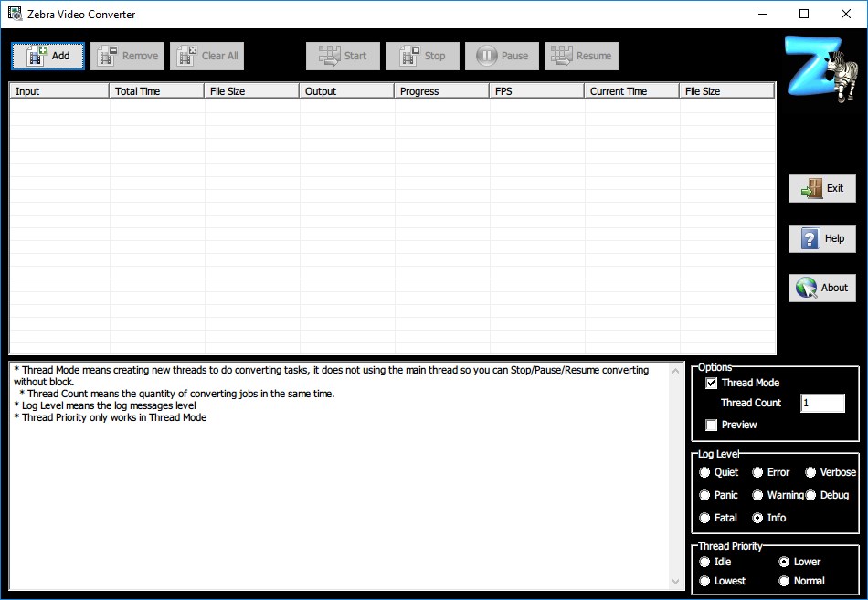Click the Zebra Z logo image
868x600 pixels.
(x=822, y=68)
